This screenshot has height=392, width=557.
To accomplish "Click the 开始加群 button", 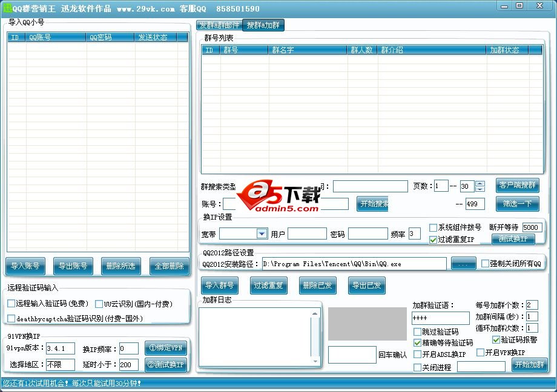I will pyautogui.click(x=530, y=365).
